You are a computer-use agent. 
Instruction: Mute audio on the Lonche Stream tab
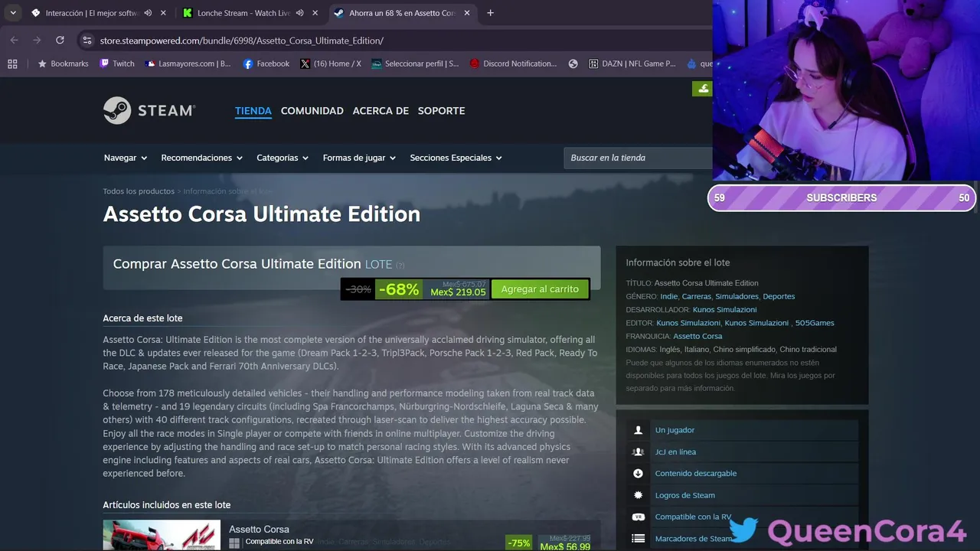tap(299, 13)
